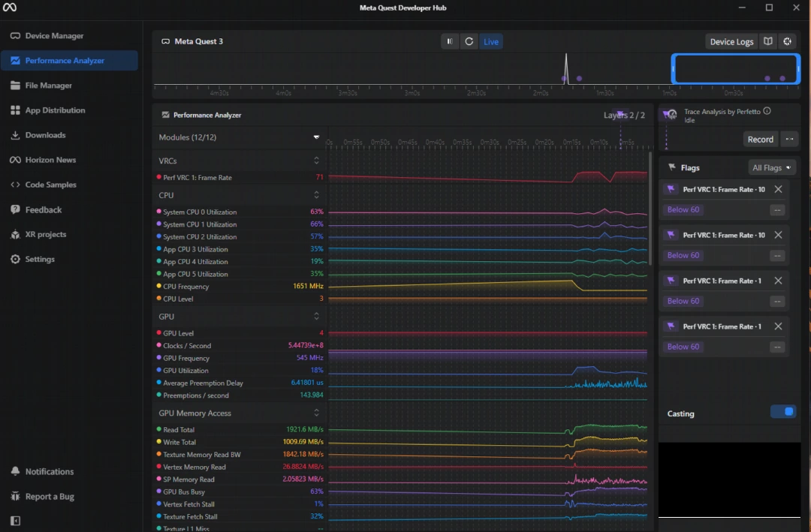811x532 pixels.
Task: Open options on third Below 60 flag
Action: tap(777, 302)
